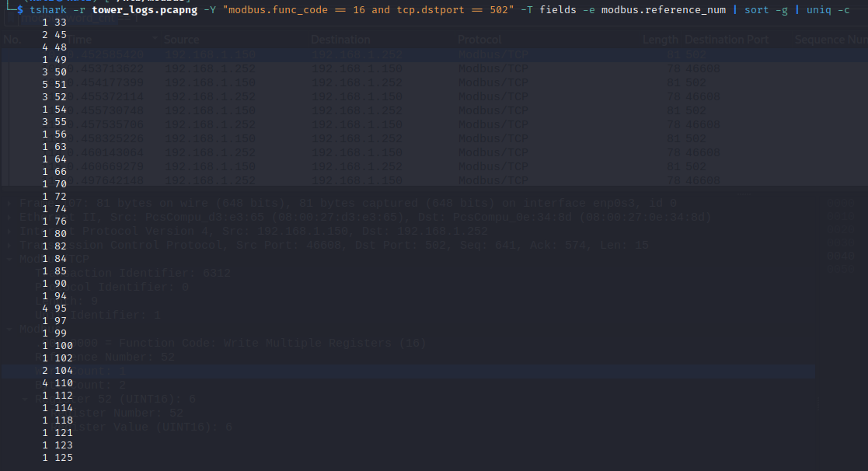
Task: Expand the Frame details tree node
Action: [x=7, y=204]
